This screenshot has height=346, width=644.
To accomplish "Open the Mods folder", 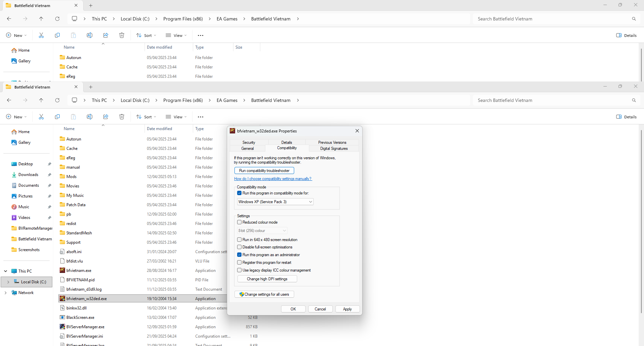I will [71, 177].
